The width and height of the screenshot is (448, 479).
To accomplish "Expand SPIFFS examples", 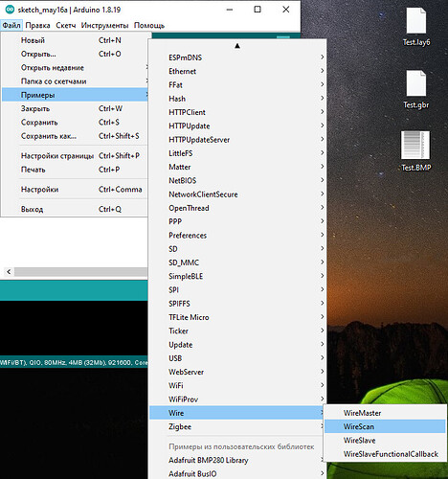I will 237,304.
